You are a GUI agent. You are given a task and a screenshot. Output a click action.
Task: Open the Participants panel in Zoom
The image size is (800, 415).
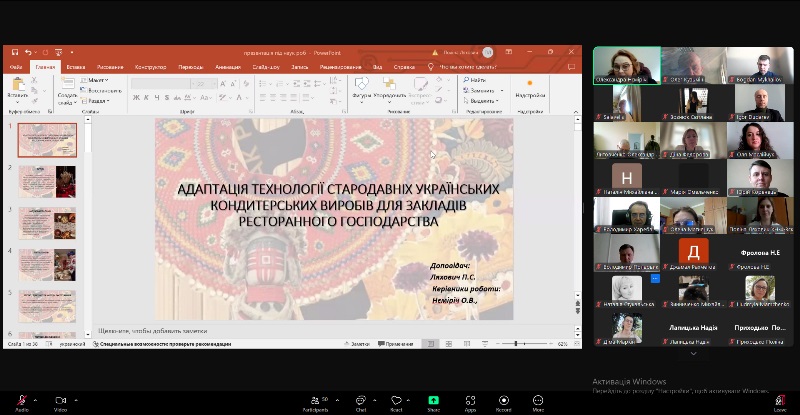[x=316, y=400]
